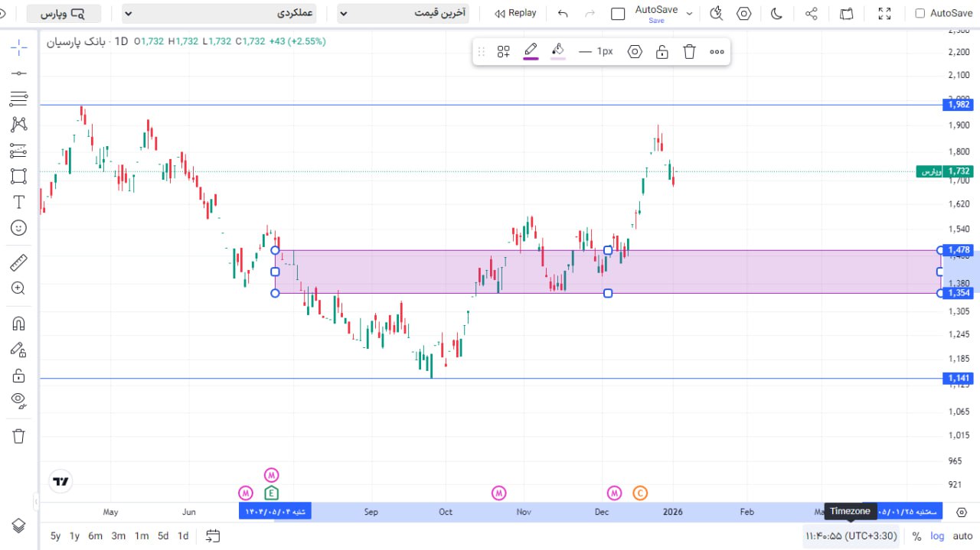Screen dimensions: 980x550
Task: Click the 1,982 horizontal line price label
Action: point(958,105)
